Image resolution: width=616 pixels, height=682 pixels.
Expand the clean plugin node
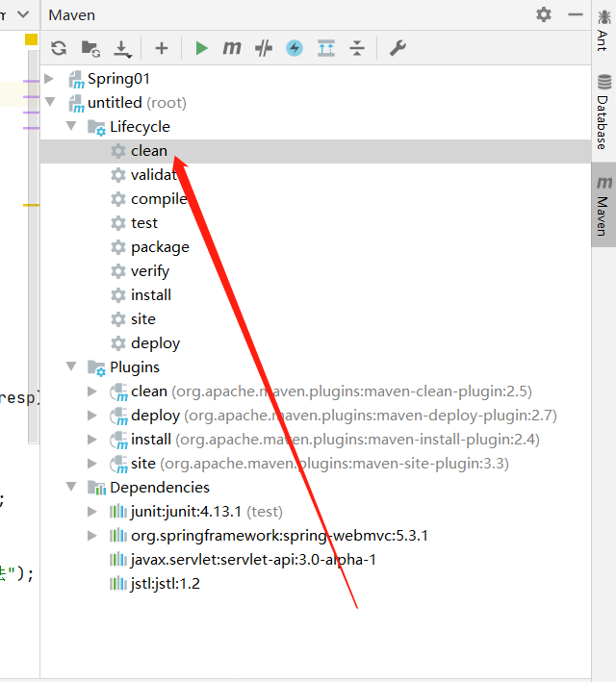[x=91, y=391]
